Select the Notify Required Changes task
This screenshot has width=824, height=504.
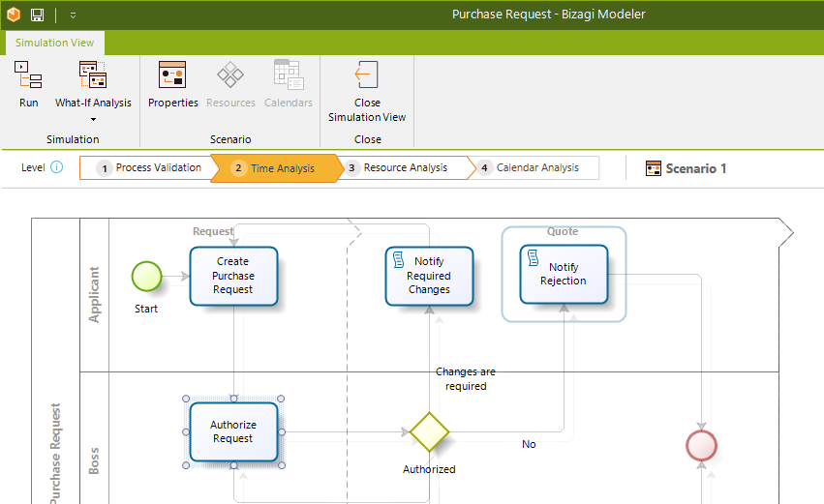tap(429, 276)
